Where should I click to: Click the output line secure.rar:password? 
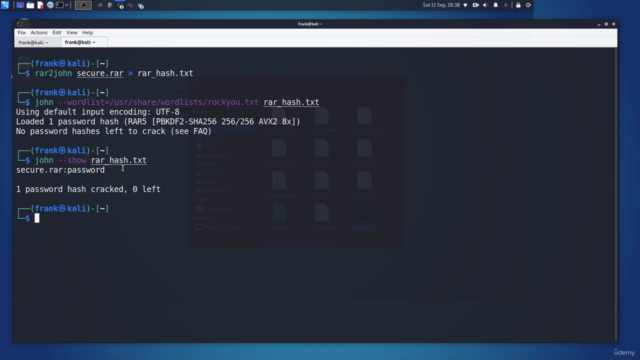(x=60, y=170)
